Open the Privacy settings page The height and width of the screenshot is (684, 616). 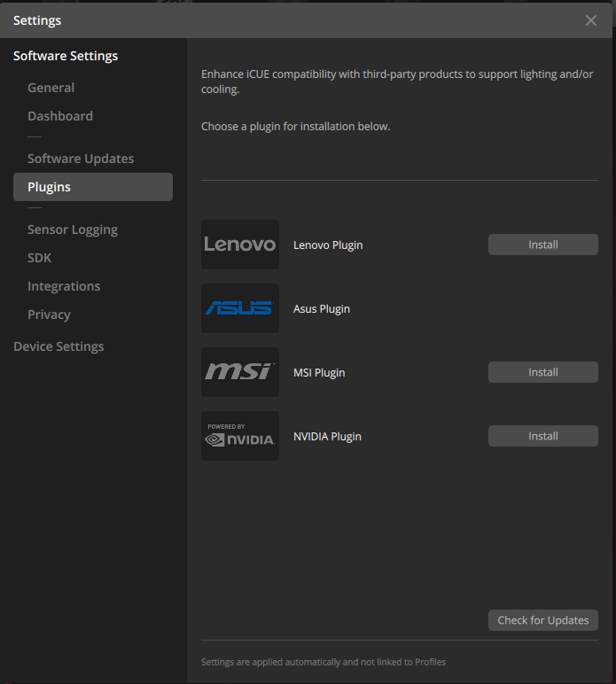pyautogui.click(x=49, y=315)
